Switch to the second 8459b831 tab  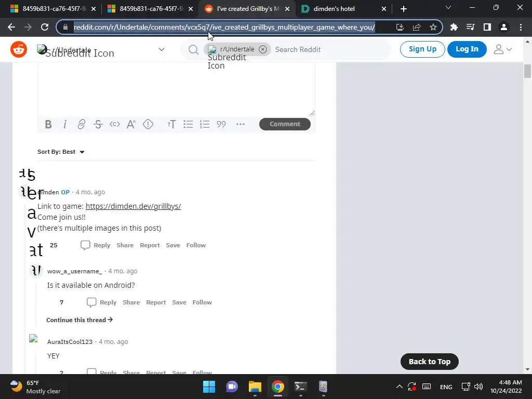pos(150,9)
